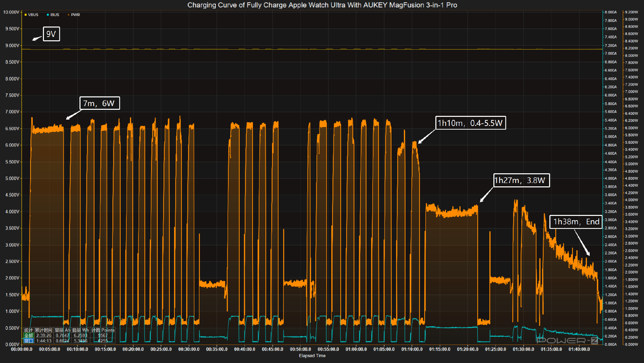Click the 2.000A tick on current axis
This screenshot has width=644, height=363.
pyautogui.click(x=610, y=261)
